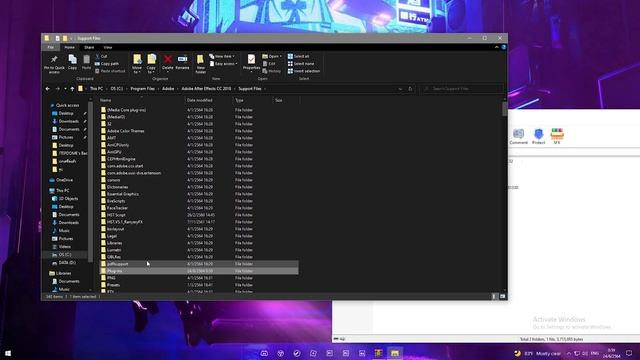Go back using the back arrow
640x360 pixels.
[x=48, y=89]
